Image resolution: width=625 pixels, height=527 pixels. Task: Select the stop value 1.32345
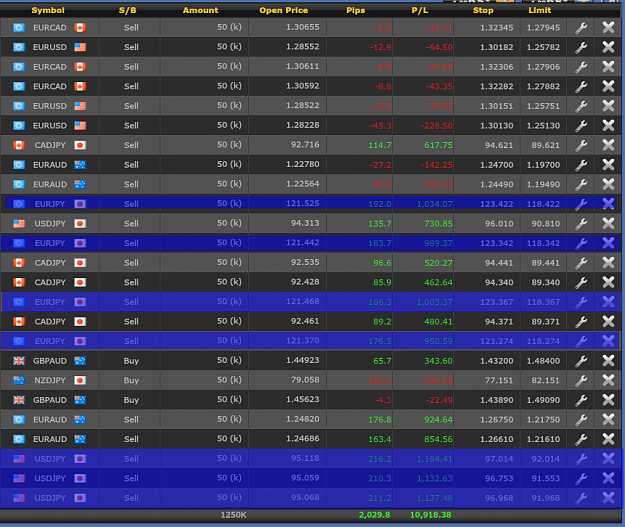click(497, 28)
